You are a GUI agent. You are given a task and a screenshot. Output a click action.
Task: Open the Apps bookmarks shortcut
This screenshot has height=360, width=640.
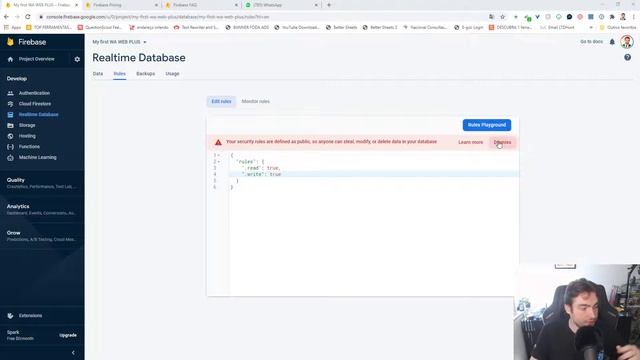click(x=12, y=27)
